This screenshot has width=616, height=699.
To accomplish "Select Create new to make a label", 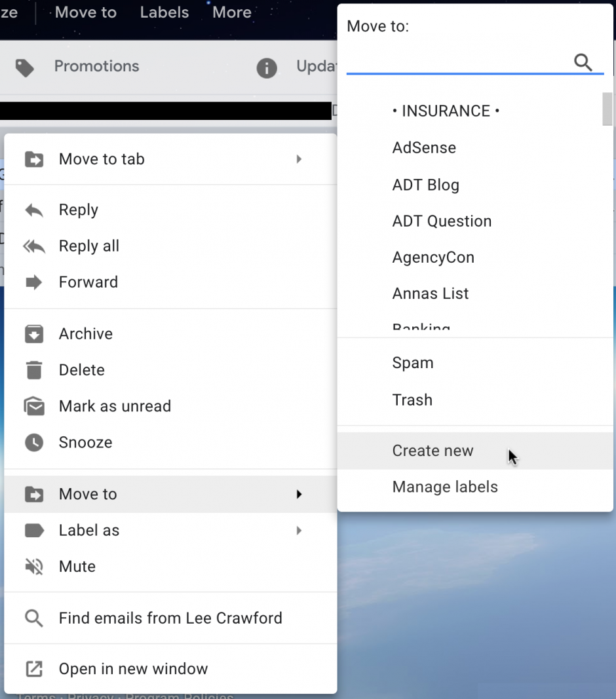I will click(433, 451).
